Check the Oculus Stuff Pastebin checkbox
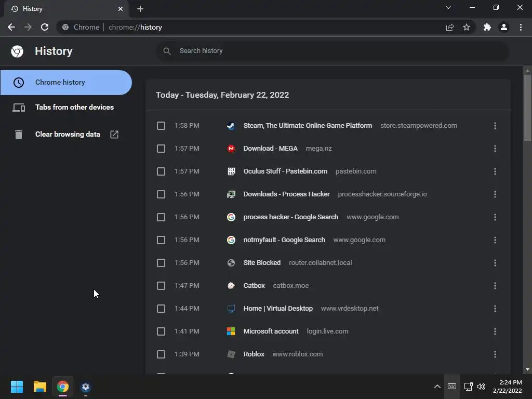 click(x=161, y=171)
